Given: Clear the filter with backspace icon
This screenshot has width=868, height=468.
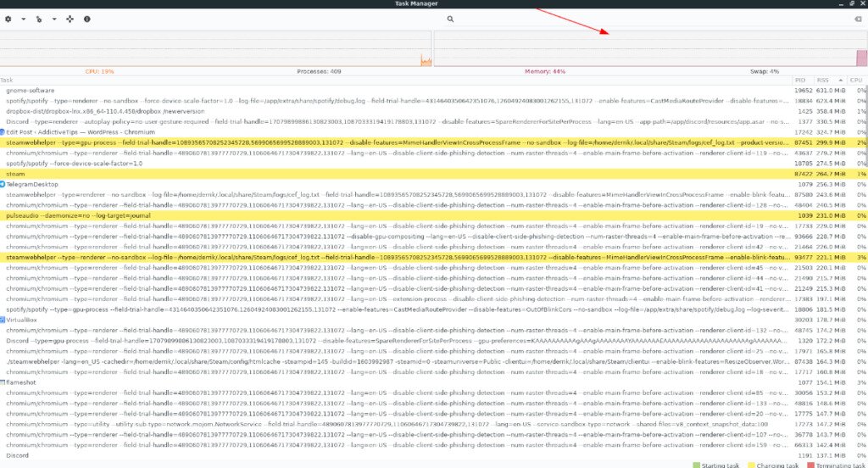Looking at the screenshot, I should (x=858, y=19).
